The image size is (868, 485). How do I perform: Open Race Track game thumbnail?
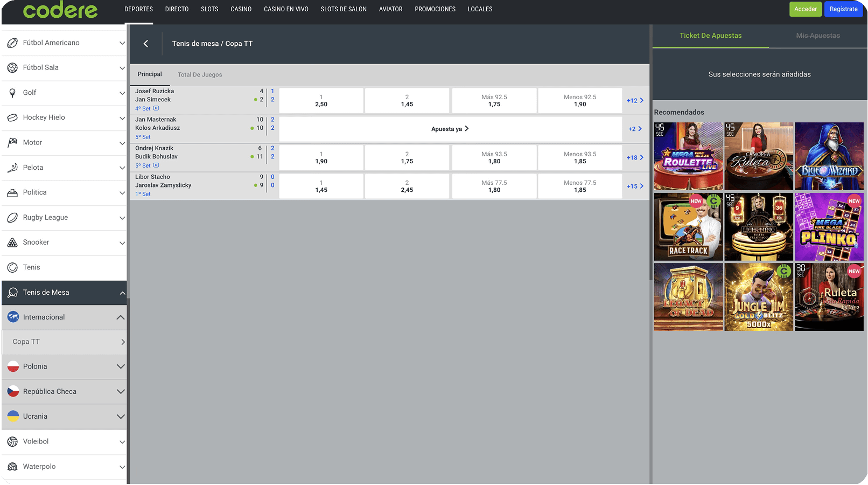coord(688,227)
